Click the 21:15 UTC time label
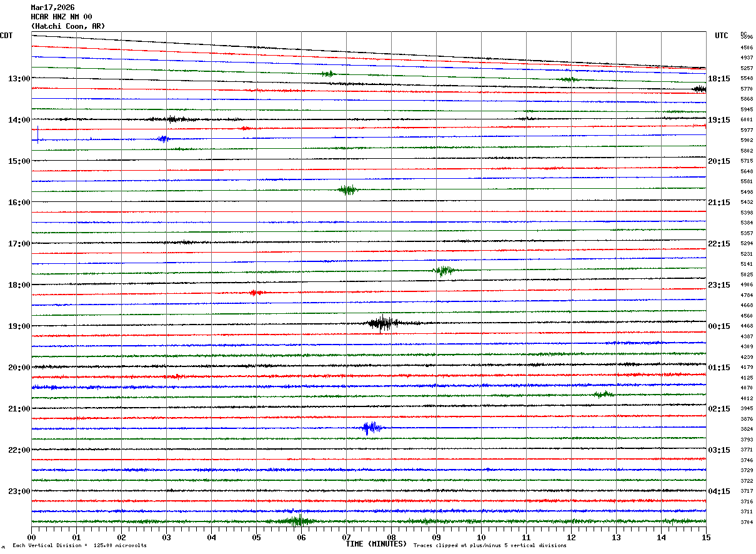 719,203
